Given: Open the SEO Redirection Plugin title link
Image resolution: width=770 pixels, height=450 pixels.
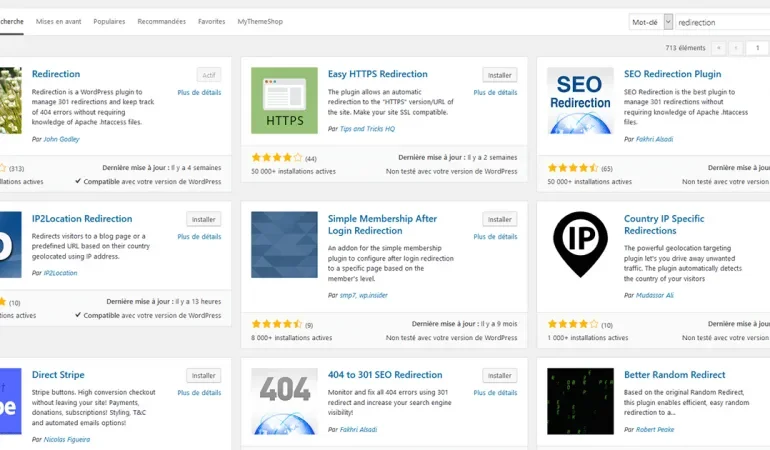Looking at the screenshot, I should click(672, 74).
